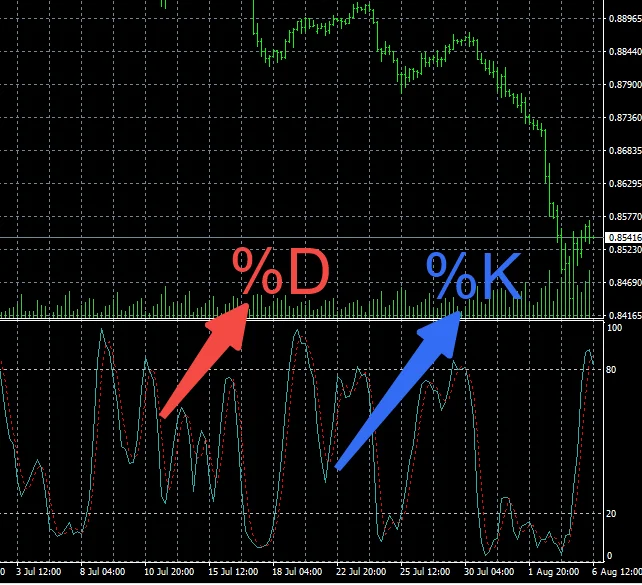Click the 0.86295 price axis label
The height and width of the screenshot is (585, 642).
coord(625,184)
